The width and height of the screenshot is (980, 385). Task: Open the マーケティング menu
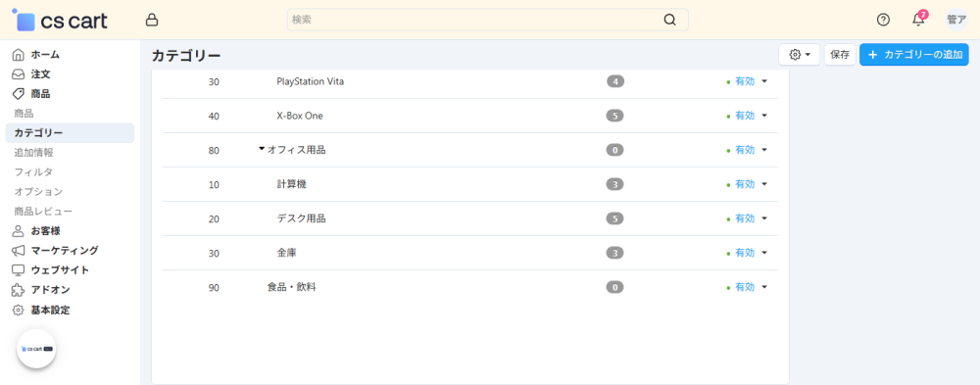pos(65,251)
